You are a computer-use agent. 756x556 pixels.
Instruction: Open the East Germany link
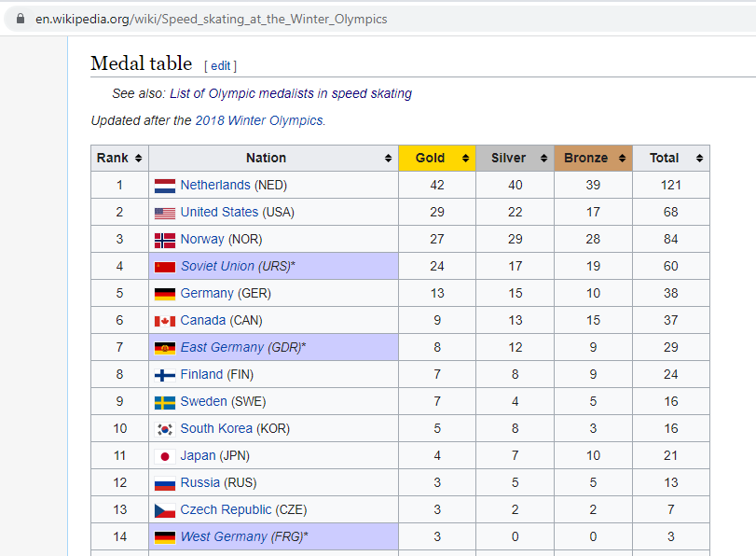[x=222, y=347]
